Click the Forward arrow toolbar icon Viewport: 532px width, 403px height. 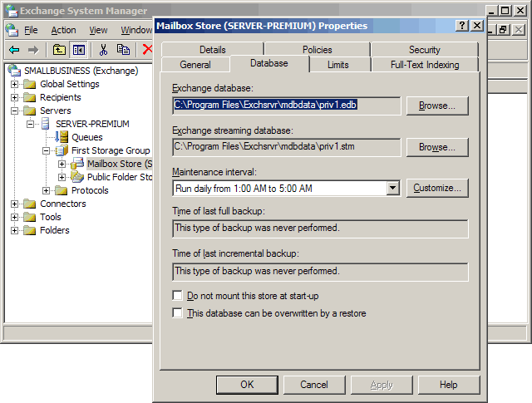[x=33, y=50]
